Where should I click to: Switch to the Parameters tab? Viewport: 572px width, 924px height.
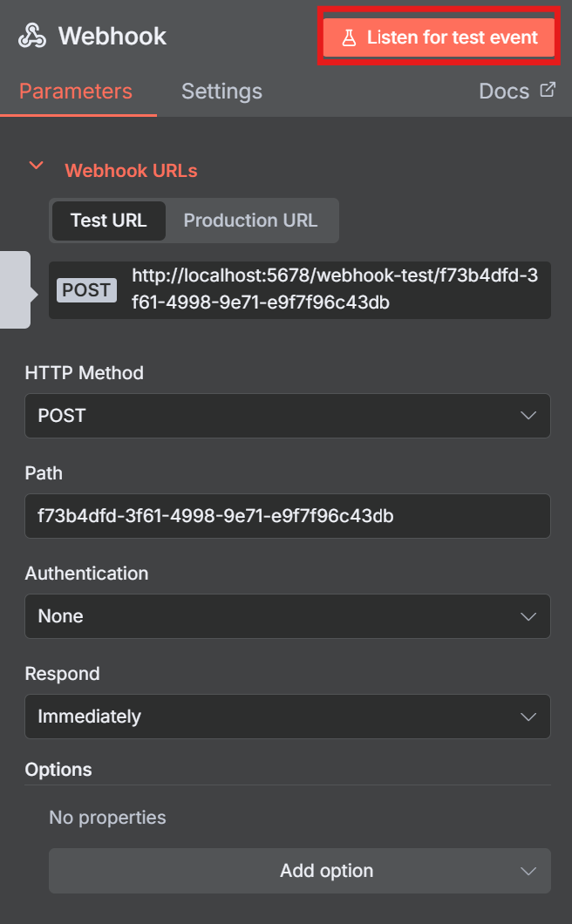76,92
